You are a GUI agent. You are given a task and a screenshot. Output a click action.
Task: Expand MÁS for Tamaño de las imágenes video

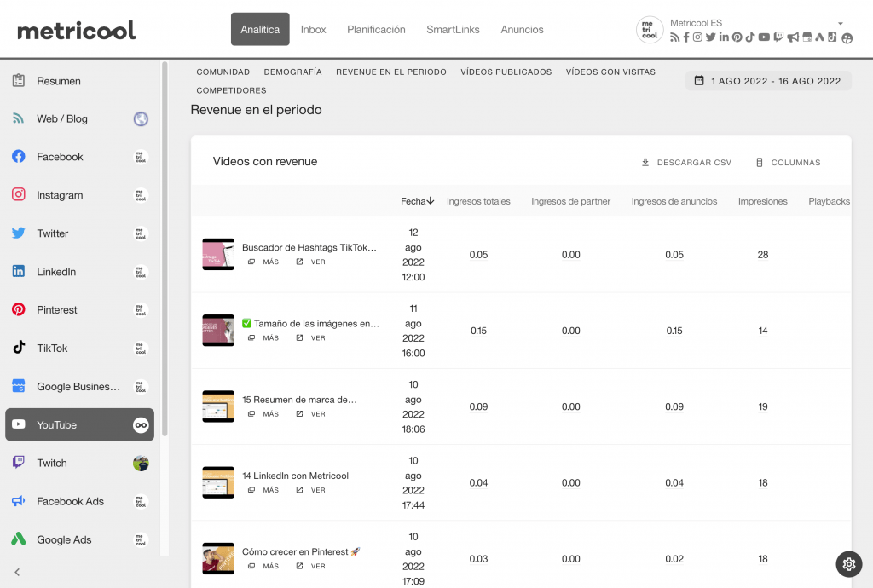click(263, 338)
